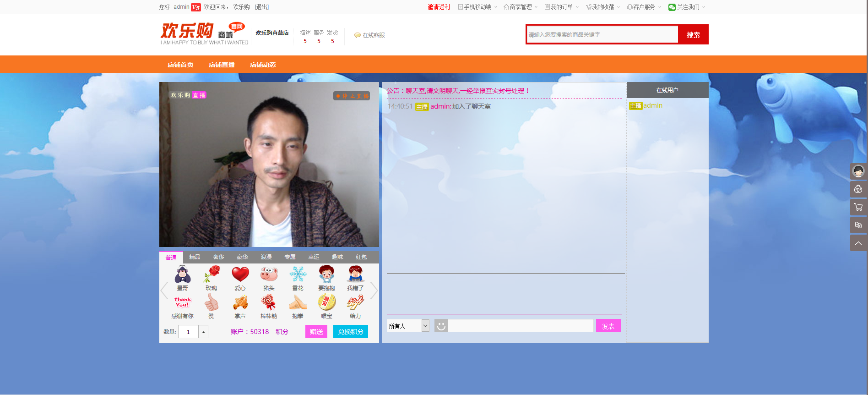
Task: Click the back-to-top arrow in sidebar
Action: pyautogui.click(x=858, y=243)
